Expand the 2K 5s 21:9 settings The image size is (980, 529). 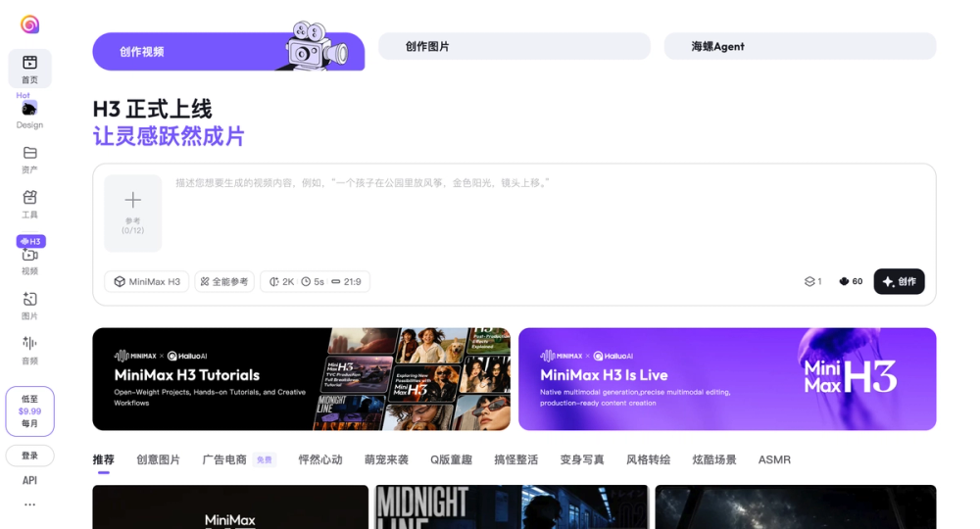coord(315,282)
